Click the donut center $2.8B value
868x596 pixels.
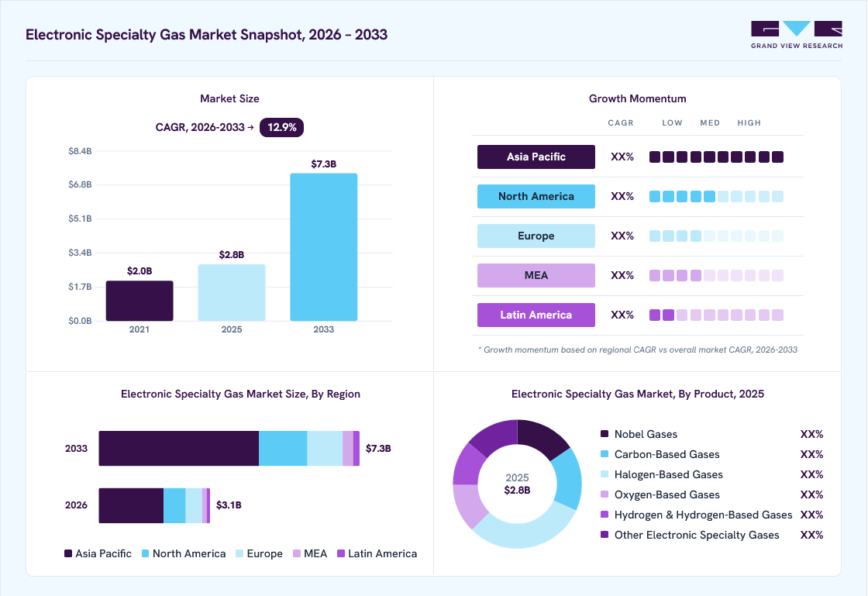point(517,491)
